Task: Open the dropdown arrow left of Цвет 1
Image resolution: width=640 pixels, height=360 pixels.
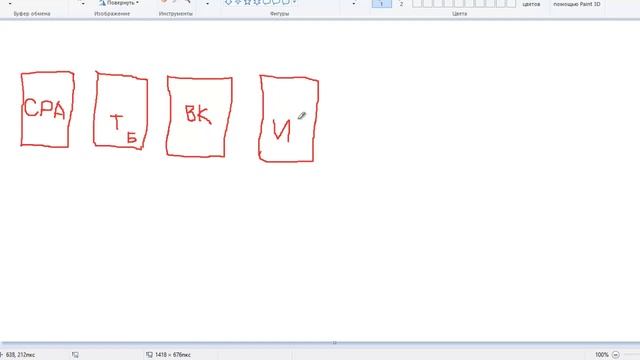Action: pyautogui.click(x=353, y=3)
